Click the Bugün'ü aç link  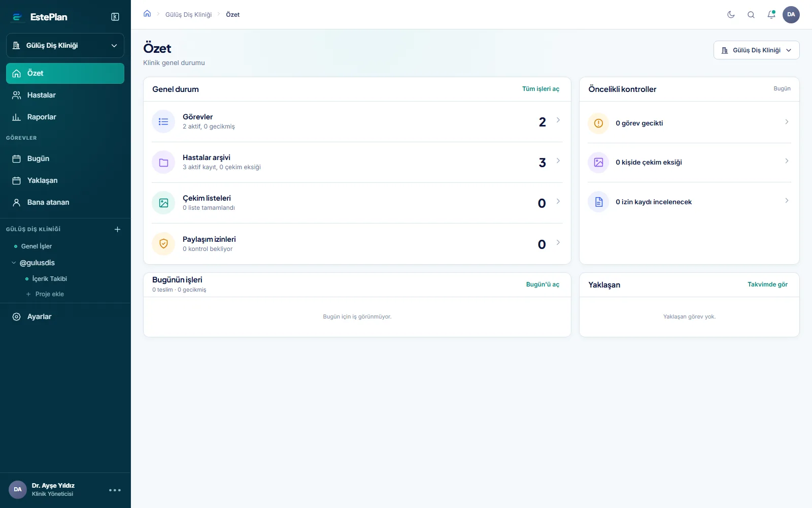pyautogui.click(x=543, y=284)
